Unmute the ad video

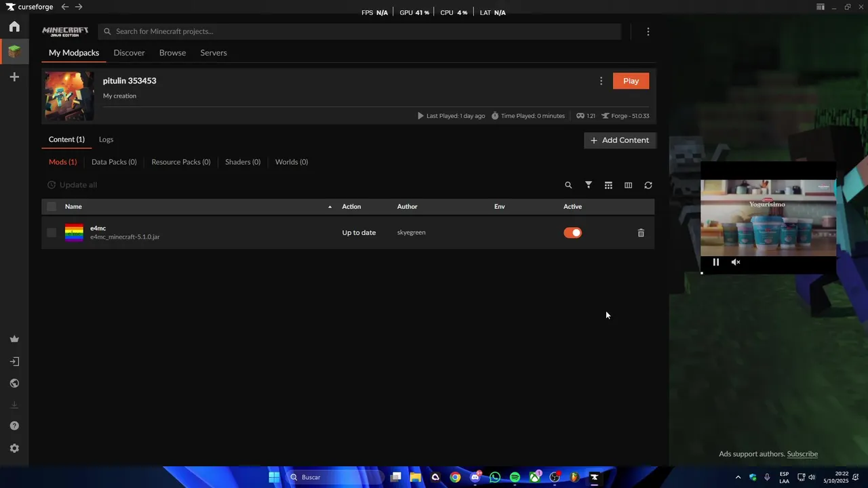[x=736, y=262]
